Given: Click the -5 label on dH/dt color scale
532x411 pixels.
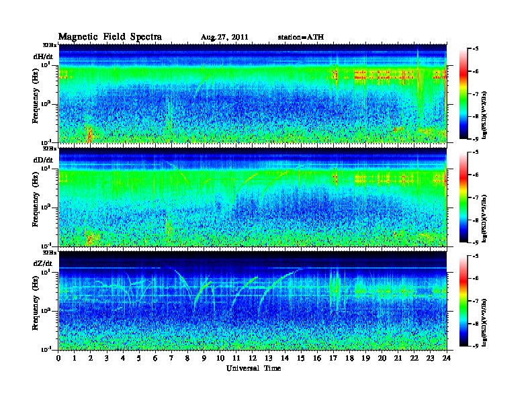Looking at the screenshot, I should (476, 49).
